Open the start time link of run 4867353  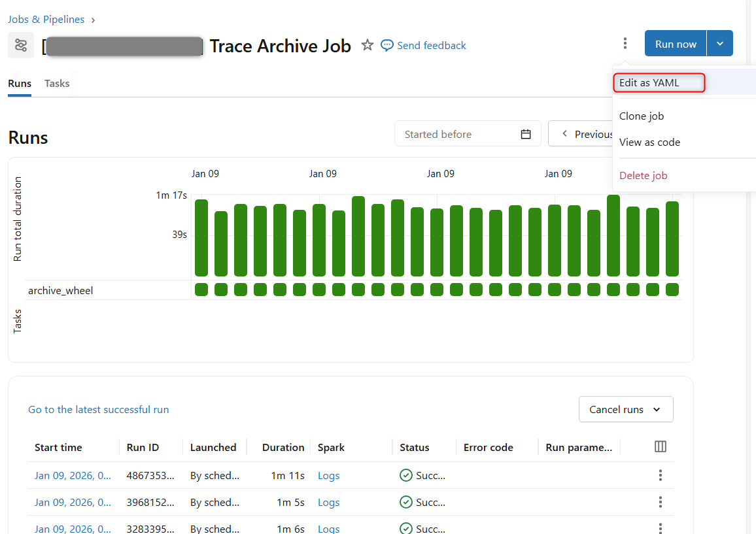(73, 475)
